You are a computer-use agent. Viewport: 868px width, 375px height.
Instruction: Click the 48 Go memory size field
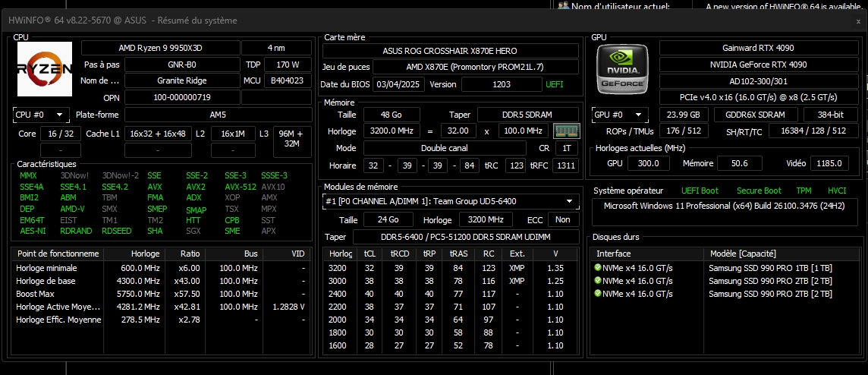[x=392, y=115]
